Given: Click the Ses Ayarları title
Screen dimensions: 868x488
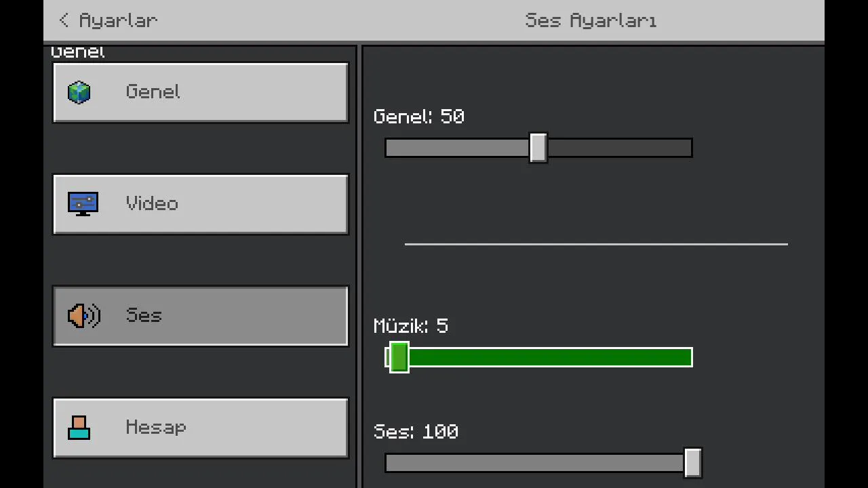Looking at the screenshot, I should point(591,20).
